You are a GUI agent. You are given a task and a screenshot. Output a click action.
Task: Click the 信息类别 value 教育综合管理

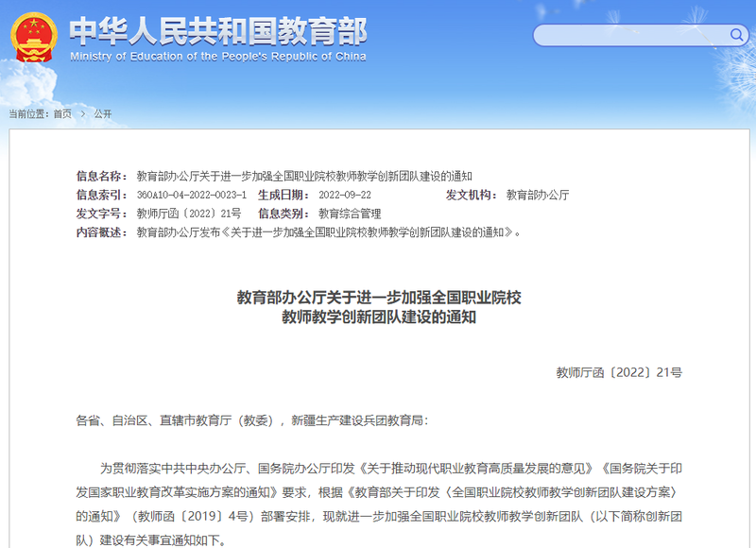pos(350,214)
